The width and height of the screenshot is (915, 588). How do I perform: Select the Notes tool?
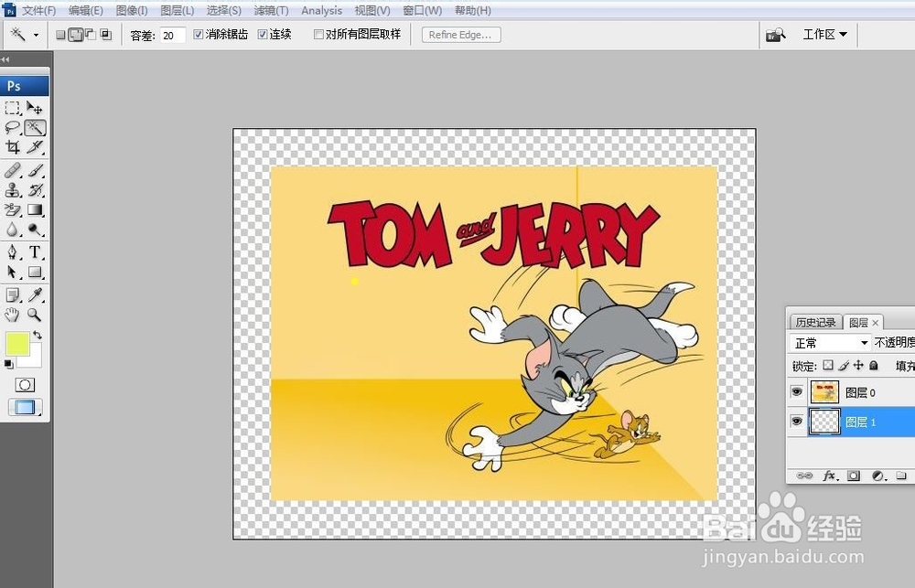tap(12, 295)
